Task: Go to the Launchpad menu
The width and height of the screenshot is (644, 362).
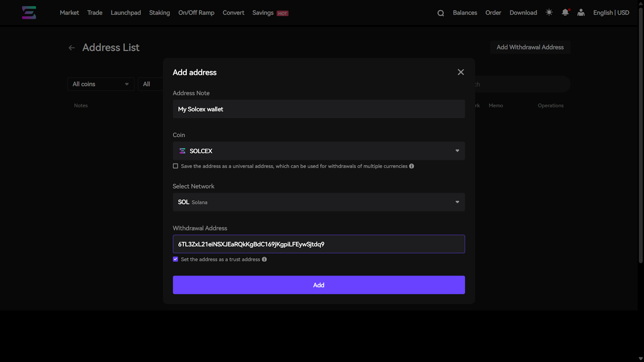Action: point(126,13)
